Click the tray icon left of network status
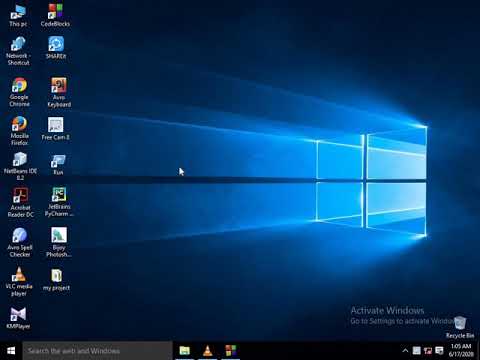Viewport: 480px width, 360px height. [417, 351]
